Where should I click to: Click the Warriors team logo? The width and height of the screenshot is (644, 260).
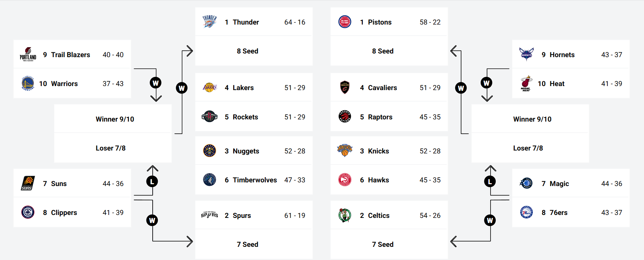(x=28, y=83)
